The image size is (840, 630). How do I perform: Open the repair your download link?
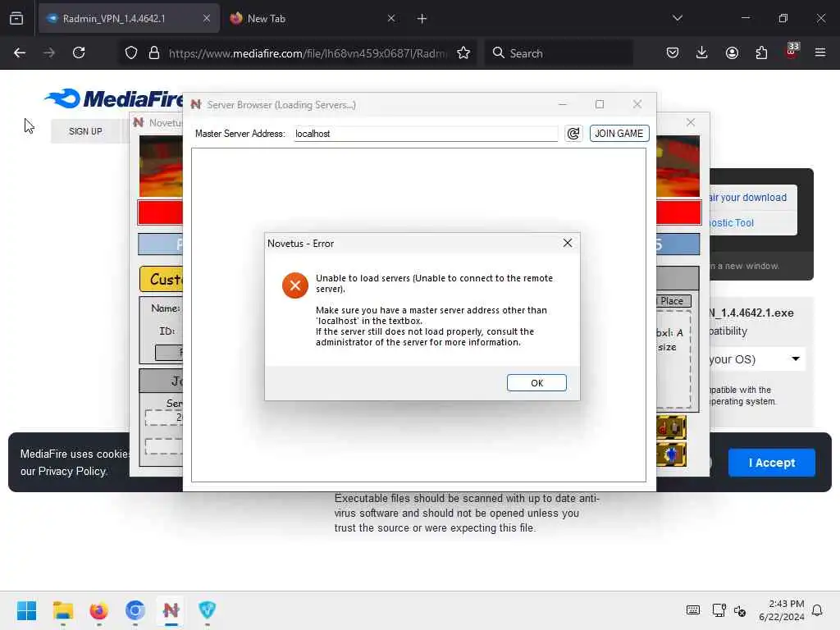coord(748,198)
